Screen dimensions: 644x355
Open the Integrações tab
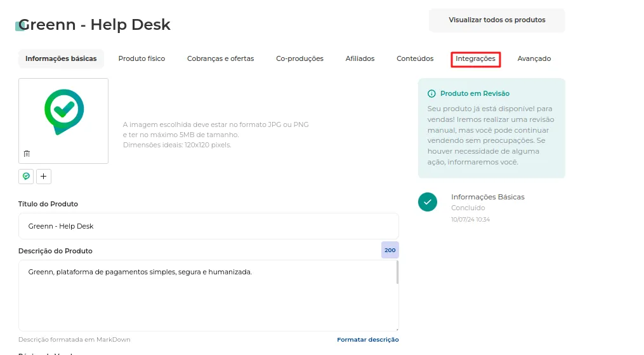pos(476,59)
